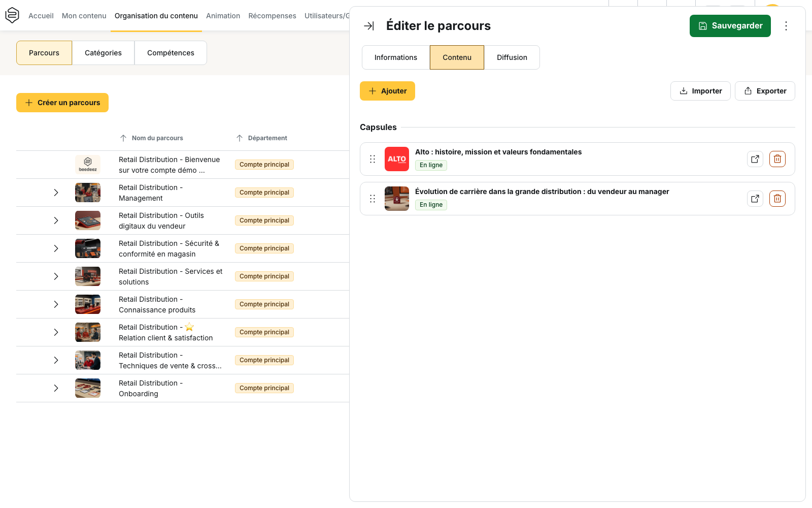The height and width of the screenshot is (508, 812).
Task: Expand the Sécurité & conformité en magasin row
Action: [x=56, y=248]
